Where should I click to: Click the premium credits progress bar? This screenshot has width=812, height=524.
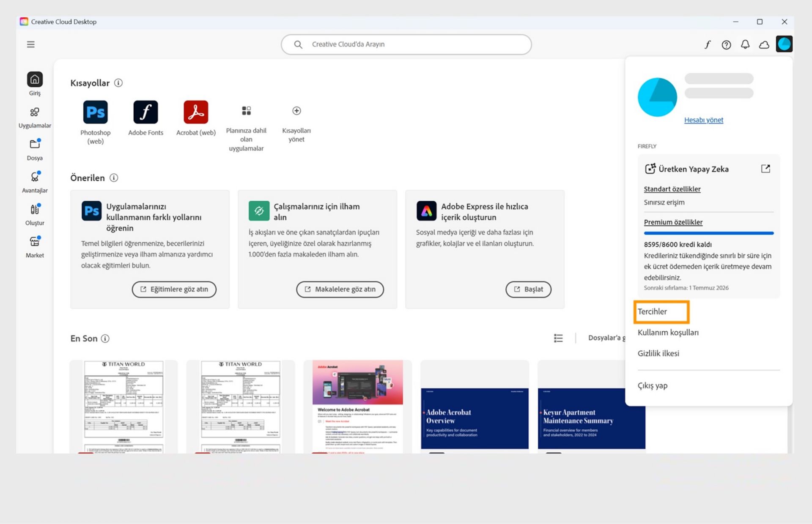click(708, 233)
